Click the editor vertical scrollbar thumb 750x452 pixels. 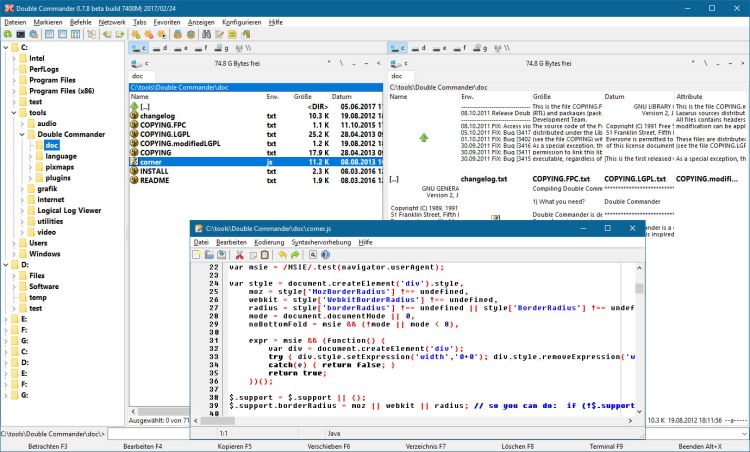(639, 288)
